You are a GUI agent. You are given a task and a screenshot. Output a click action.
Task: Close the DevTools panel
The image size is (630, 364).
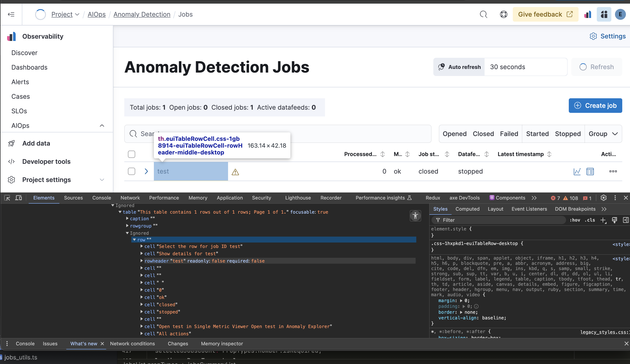click(x=626, y=198)
